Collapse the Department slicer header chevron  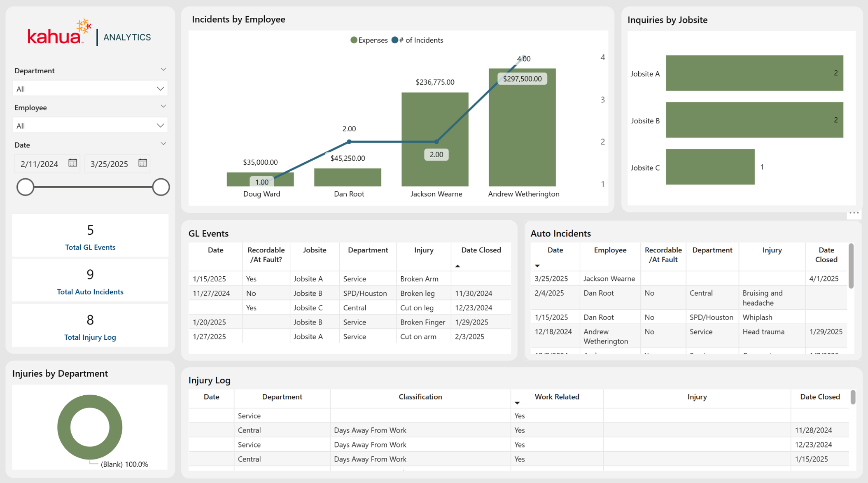163,70
